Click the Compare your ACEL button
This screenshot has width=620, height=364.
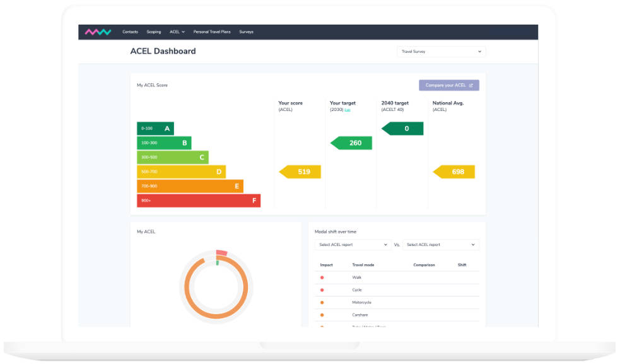click(x=449, y=85)
